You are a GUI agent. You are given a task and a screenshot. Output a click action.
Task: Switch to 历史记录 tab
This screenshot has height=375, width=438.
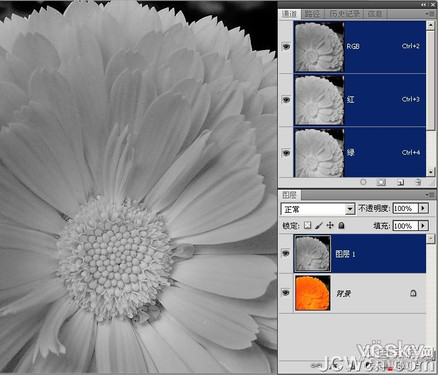344,14
